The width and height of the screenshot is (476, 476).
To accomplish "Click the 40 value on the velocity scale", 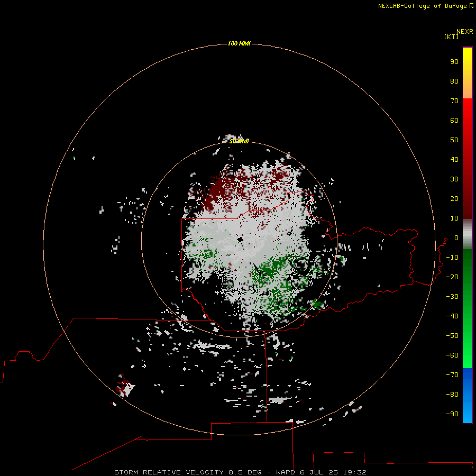I will pyautogui.click(x=454, y=160).
